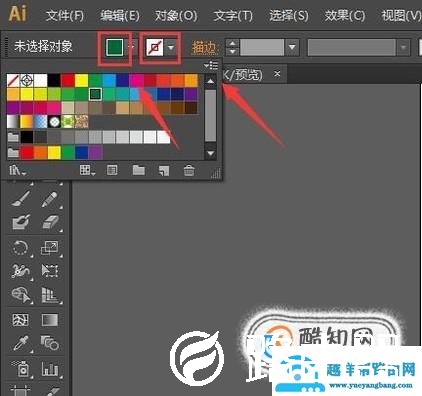Select the Blend tool
The height and width of the screenshot is (396, 422).
click(x=50, y=343)
